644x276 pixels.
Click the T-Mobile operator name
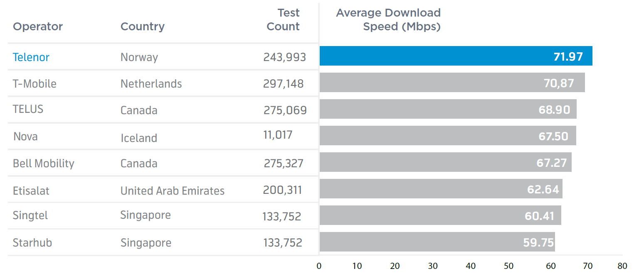[35, 83]
